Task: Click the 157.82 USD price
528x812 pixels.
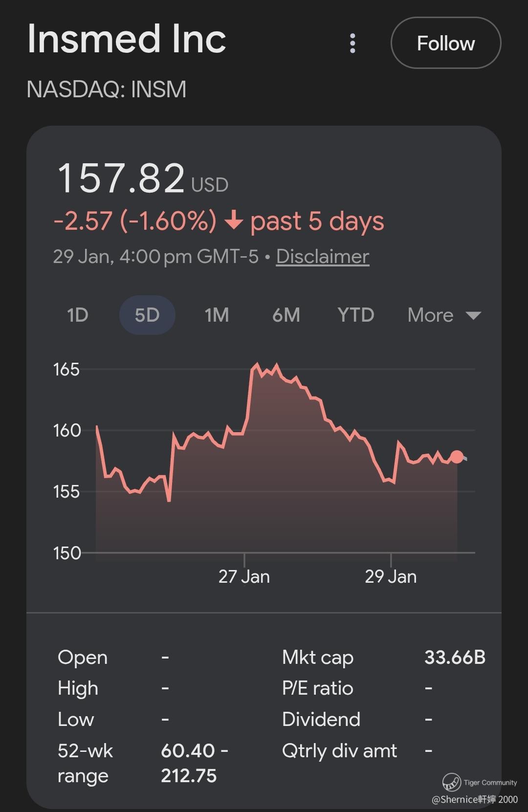Action: click(122, 178)
